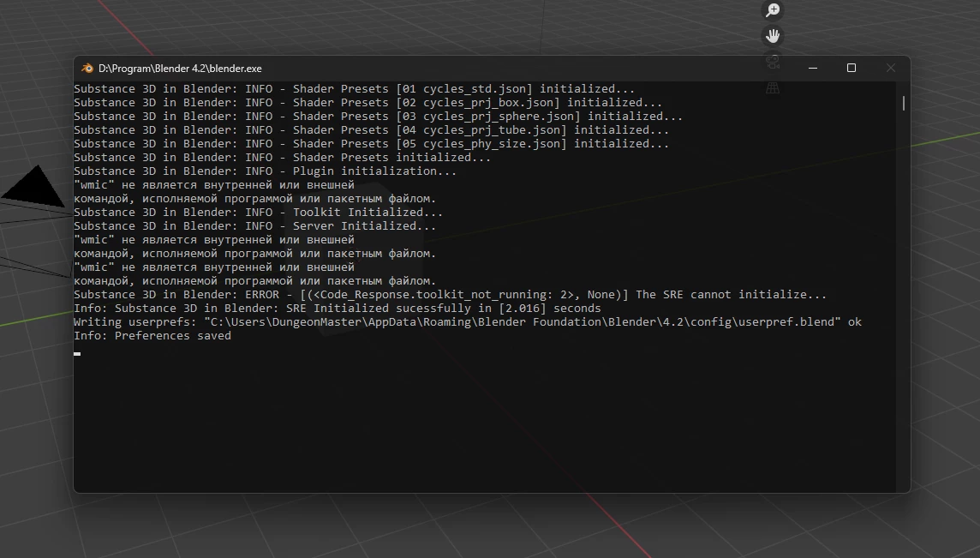Toggle perspective grid icon behind console window

click(774, 88)
